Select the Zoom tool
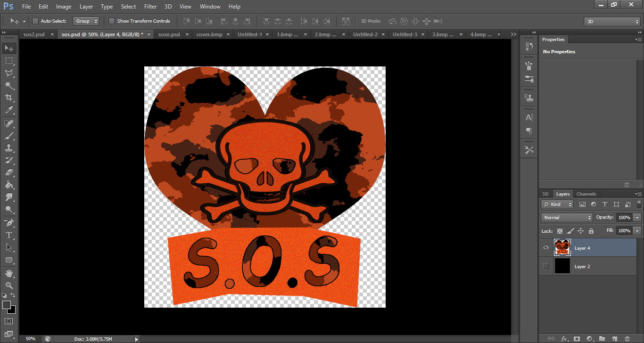644x343 pixels. click(x=9, y=286)
